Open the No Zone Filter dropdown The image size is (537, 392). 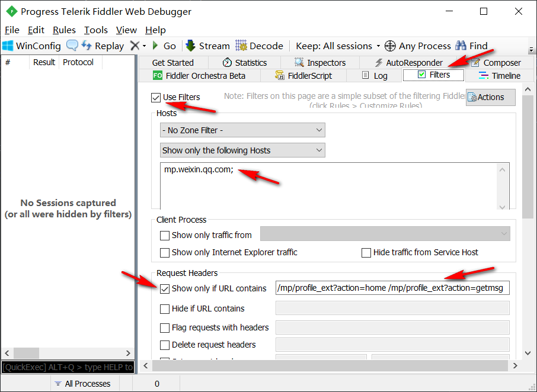tap(242, 130)
